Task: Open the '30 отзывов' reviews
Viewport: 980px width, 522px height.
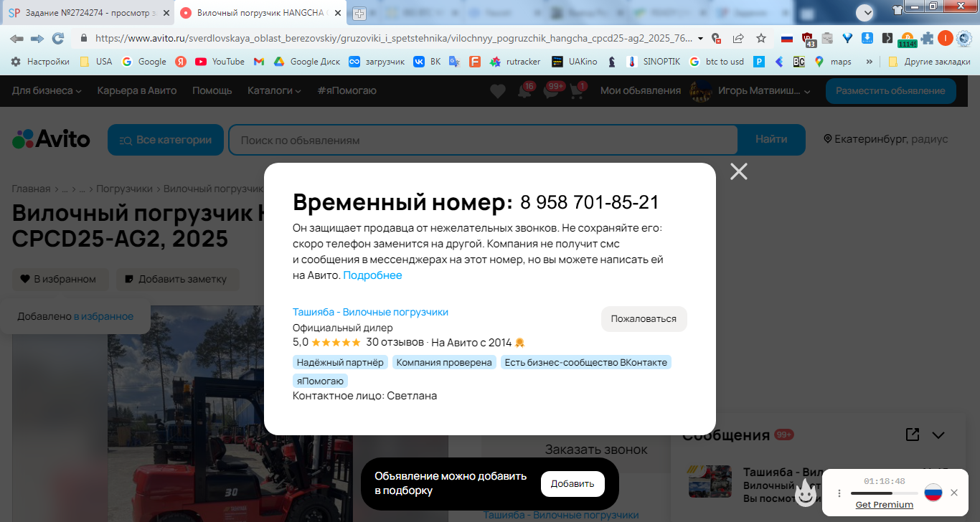Action: point(395,342)
